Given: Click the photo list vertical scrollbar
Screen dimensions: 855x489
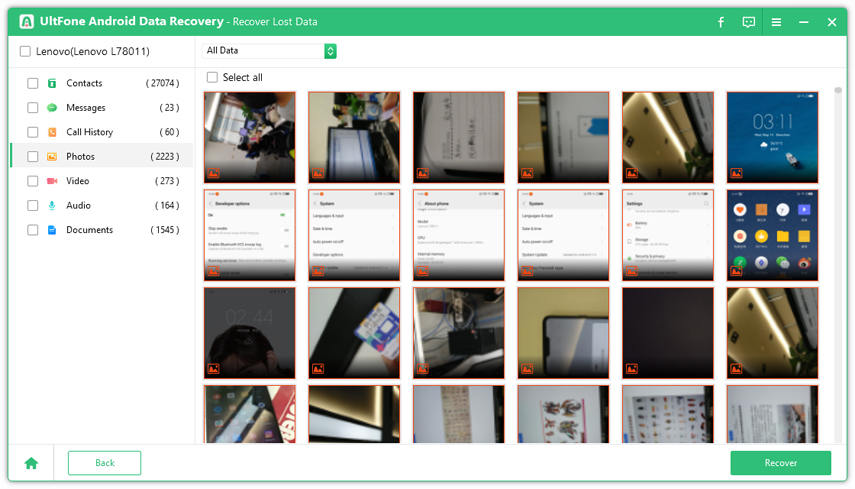Looking at the screenshot, I should (838, 90).
